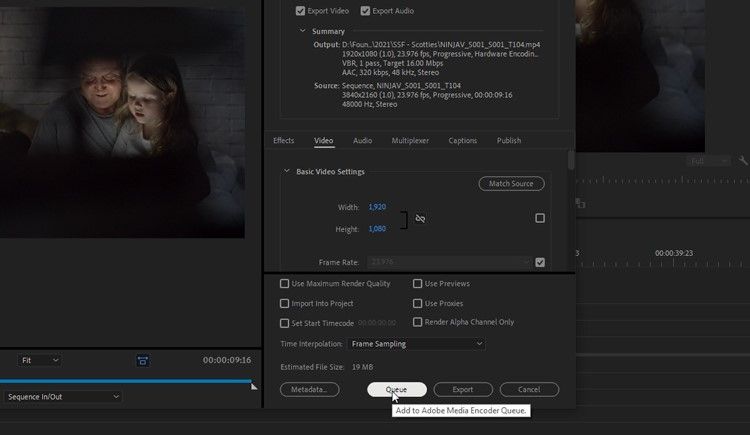Viewport: 750px width, 435px height.
Task: Click the aspect ratio correction icon
Action: [x=144, y=360]
